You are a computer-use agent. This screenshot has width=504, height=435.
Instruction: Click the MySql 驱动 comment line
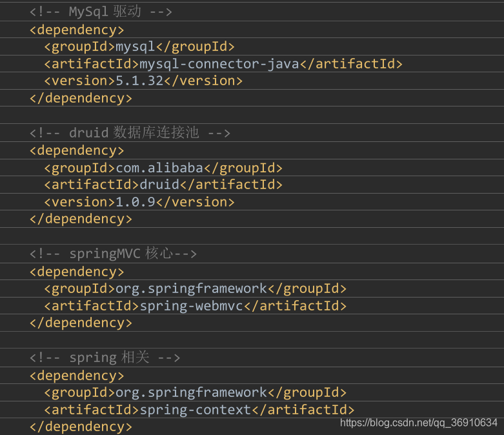(x=101, y=12)
